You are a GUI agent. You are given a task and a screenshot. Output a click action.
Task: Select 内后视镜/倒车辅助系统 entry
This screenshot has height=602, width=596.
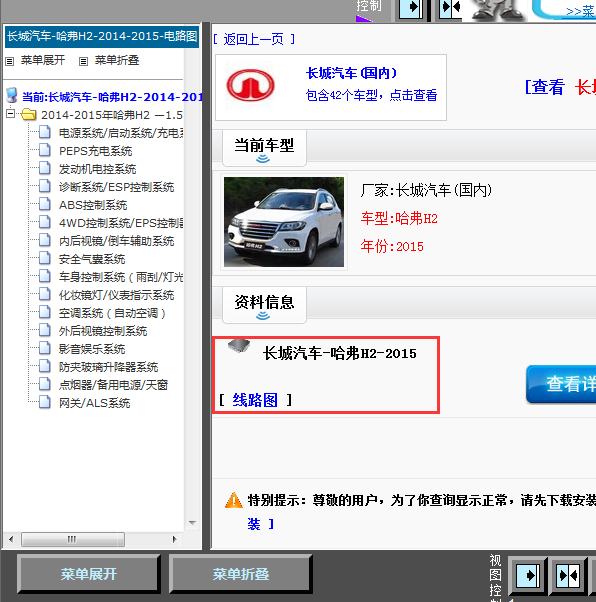click(x=116, y=241)
